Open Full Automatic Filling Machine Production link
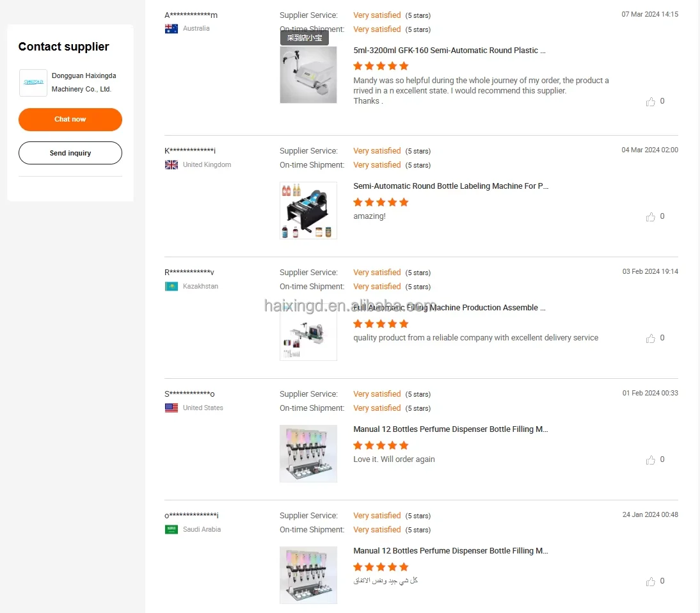The width and height of the screenshot is (700, 613). 450,308
